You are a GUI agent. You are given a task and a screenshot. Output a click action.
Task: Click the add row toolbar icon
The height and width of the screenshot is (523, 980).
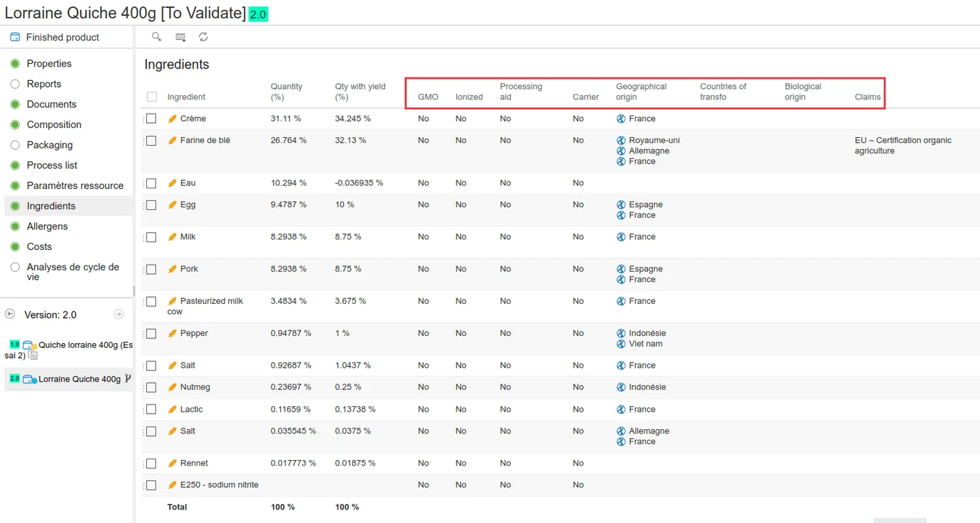pyautogui.click(x=181, y=37)
